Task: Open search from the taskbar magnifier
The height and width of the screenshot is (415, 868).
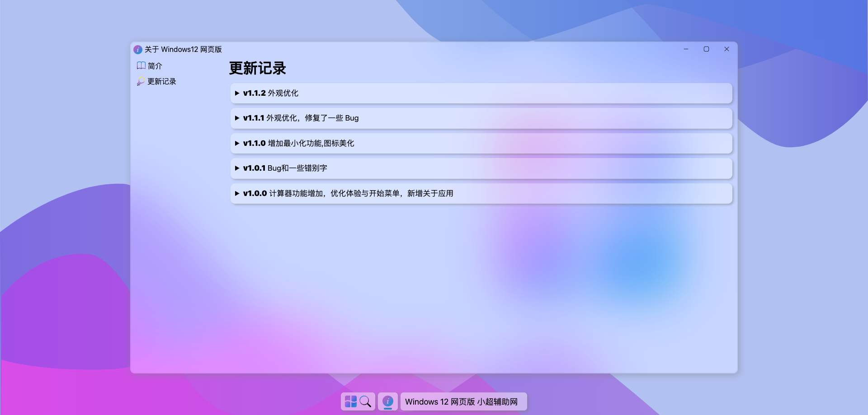Action: (366, 401)
